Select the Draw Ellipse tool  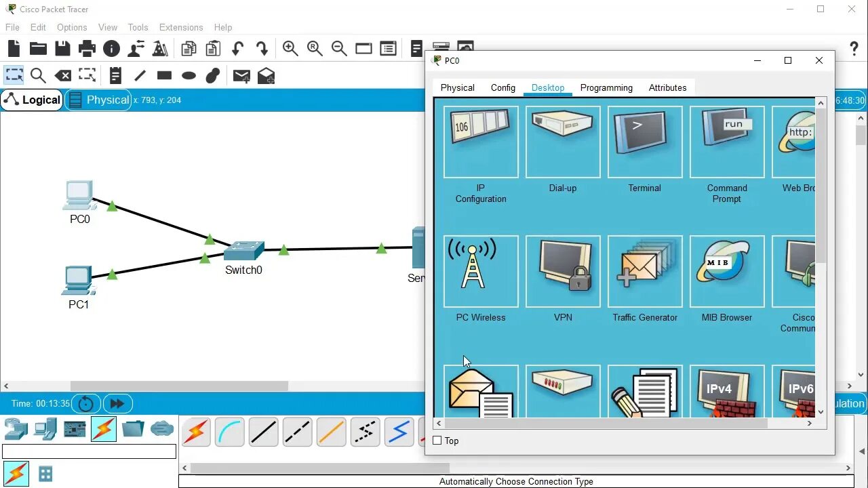tap(189, 75)
